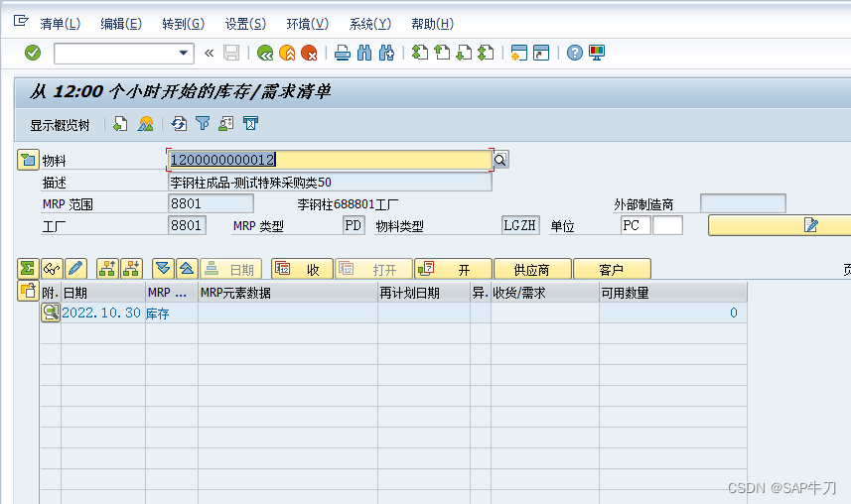The width and height of the screenshot is (851, 504).
Task: Click the 打开 button
Action: tap(373, 269)
